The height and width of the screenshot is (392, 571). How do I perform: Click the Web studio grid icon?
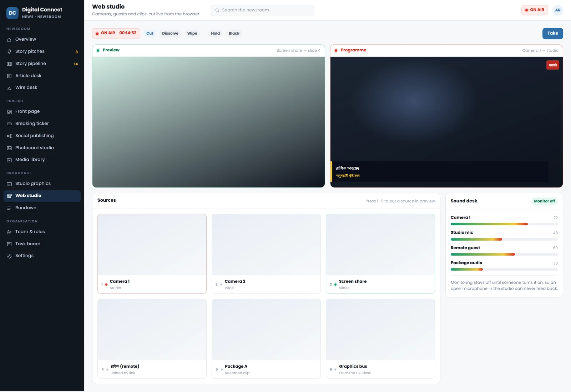tap(9, 196)
